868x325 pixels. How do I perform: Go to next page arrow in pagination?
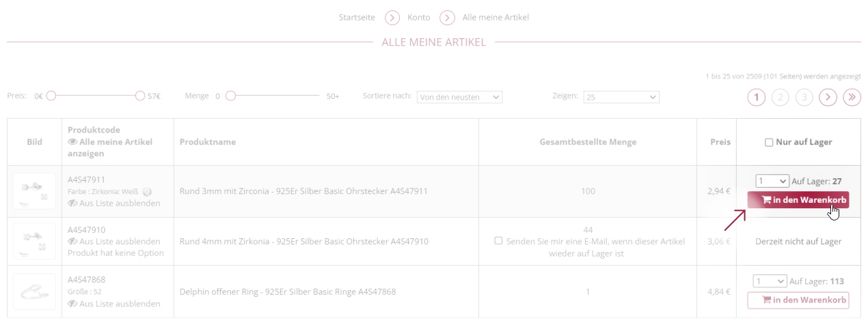(828, 97)
